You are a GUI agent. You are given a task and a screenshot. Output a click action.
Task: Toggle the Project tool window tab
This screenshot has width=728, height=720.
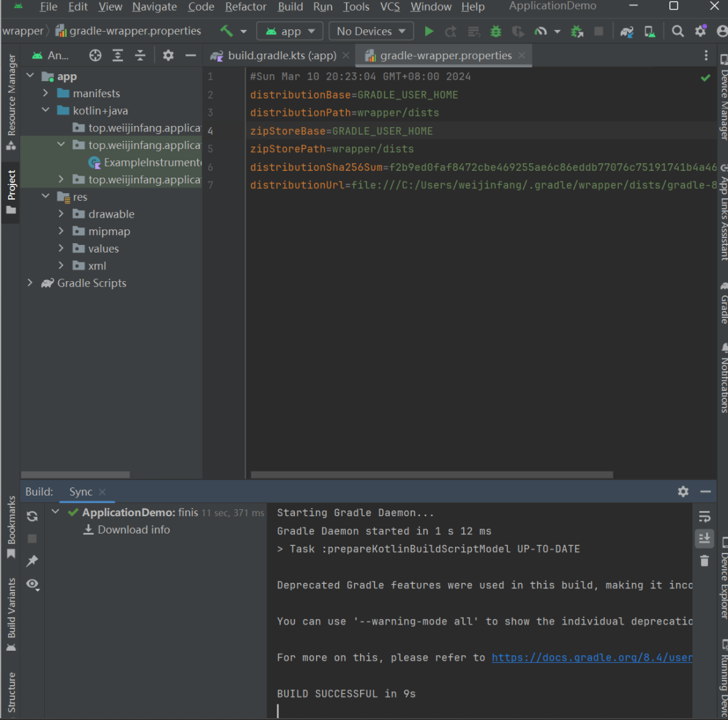(x=11, y=192)
